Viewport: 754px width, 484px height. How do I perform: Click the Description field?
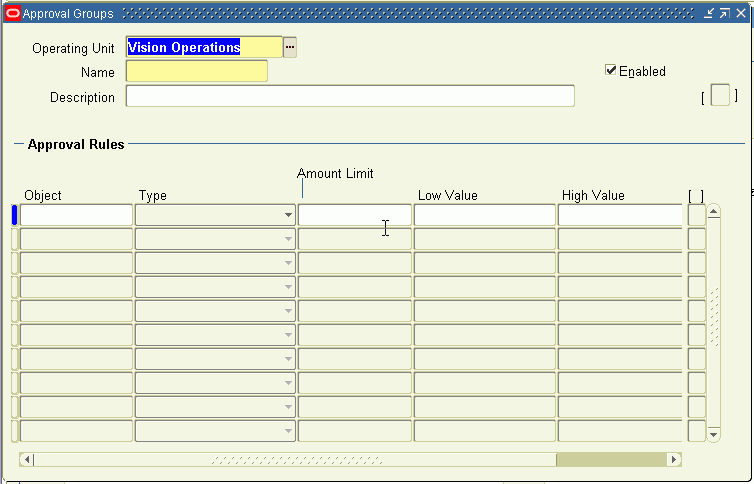[x=350, y=96]
